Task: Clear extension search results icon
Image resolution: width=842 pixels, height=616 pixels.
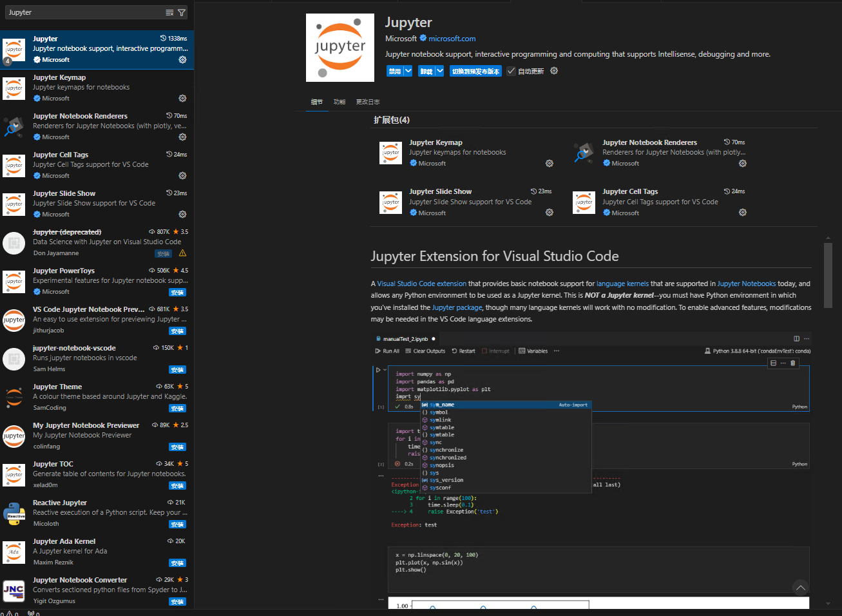Action: tap(169, 12)
